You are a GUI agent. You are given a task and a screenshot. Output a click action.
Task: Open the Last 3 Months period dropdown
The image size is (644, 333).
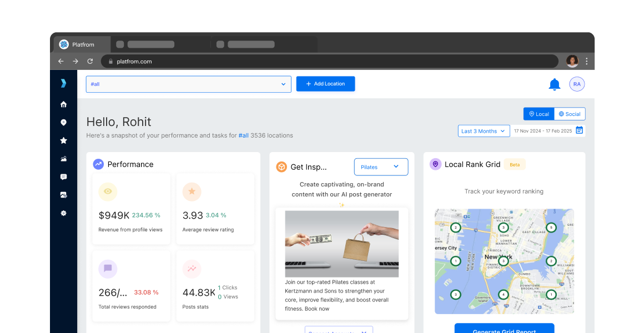tap(484, 131)
